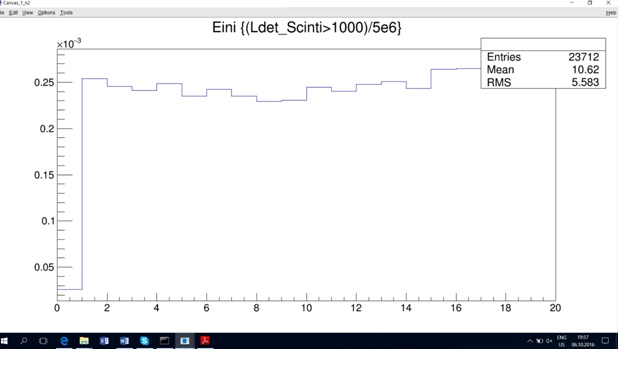Show hidden system tray icons
The width and height of the screenshot is (625, 367).
pos(530,341)
